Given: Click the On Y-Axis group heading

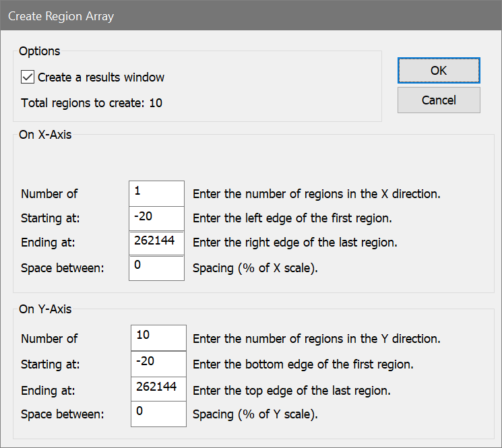Looking at the screenshot, I should [45, 310].
